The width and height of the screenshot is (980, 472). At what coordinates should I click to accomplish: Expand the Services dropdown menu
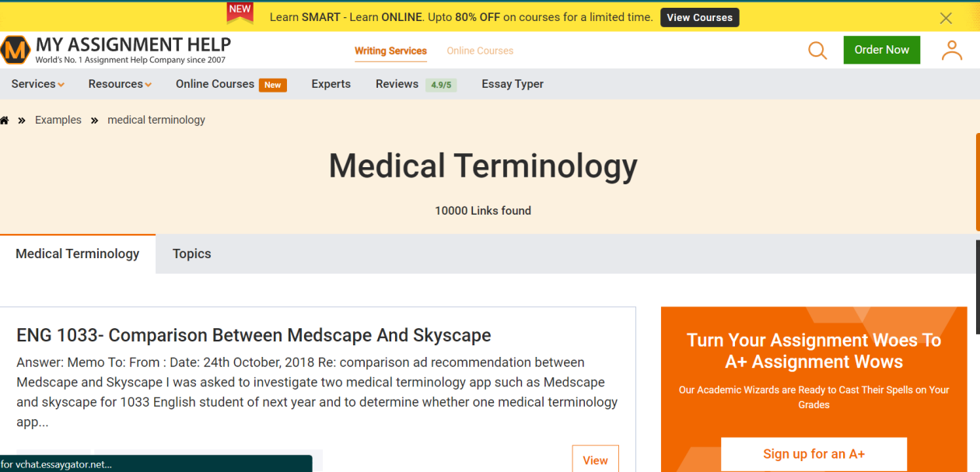[x=37, y=84]
